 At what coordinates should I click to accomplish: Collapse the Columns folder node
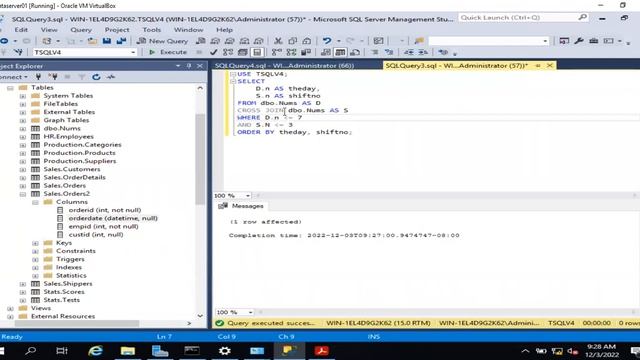click(x=36, y=202)
